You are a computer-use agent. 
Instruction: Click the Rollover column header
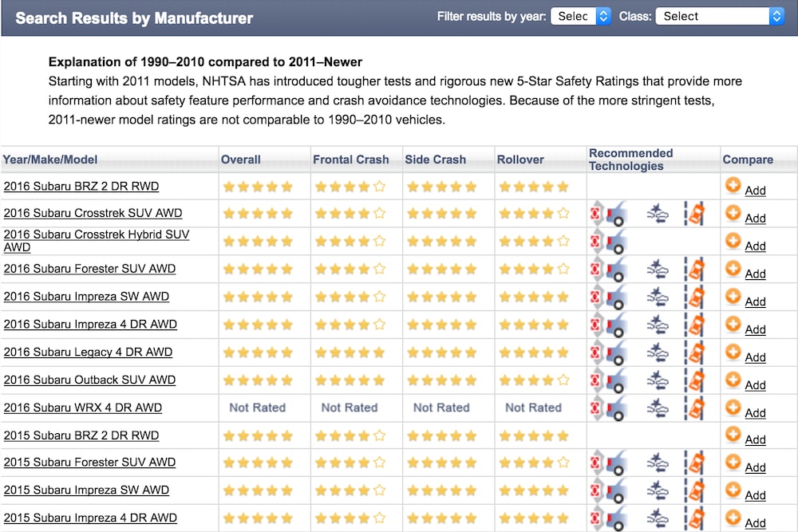point(520,160)
